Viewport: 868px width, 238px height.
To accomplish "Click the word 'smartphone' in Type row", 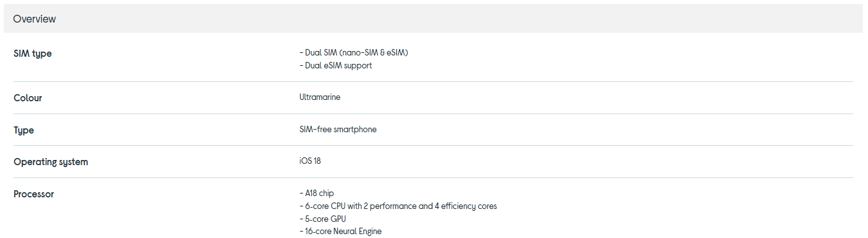I will point(355,130).
